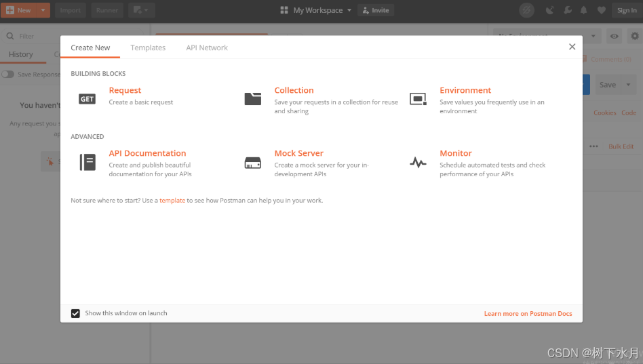Switch to the Templates tab
Viewport: 643px width, 364px height.
pyautogui.click(x=148, y=47)
